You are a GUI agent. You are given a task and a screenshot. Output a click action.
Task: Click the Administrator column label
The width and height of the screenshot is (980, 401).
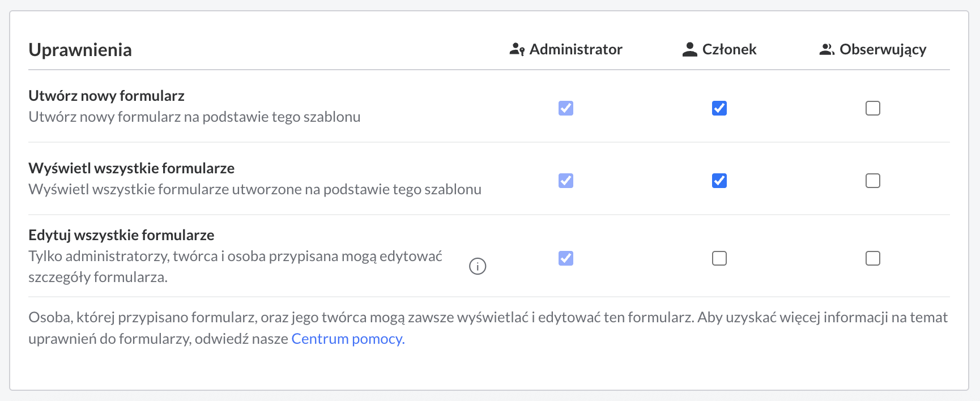tap(576, 50)
